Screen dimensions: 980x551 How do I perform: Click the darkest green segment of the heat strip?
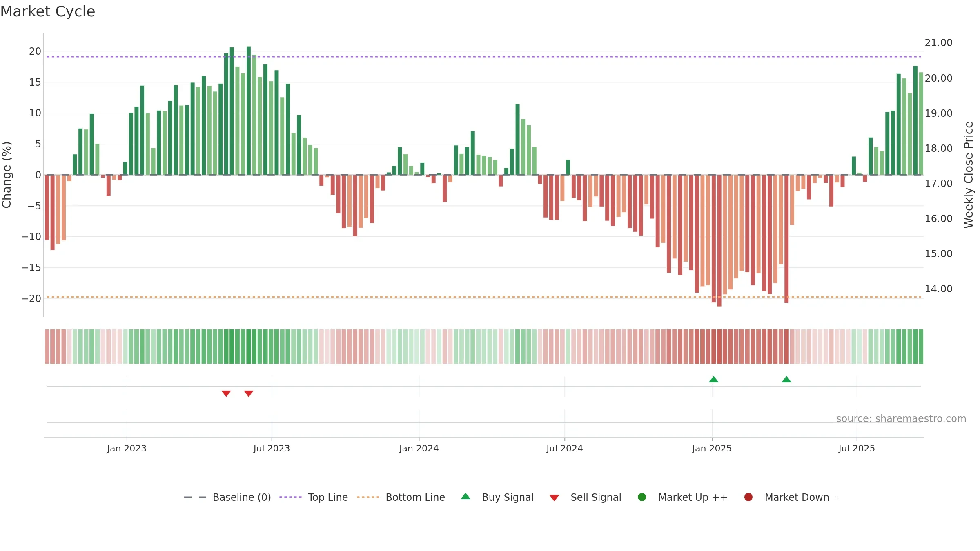(x=249, y=347)
